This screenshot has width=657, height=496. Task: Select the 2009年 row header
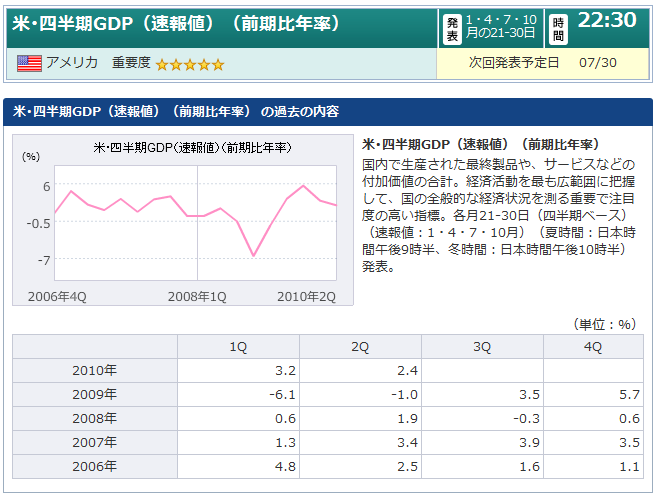(x=95, y=394)
